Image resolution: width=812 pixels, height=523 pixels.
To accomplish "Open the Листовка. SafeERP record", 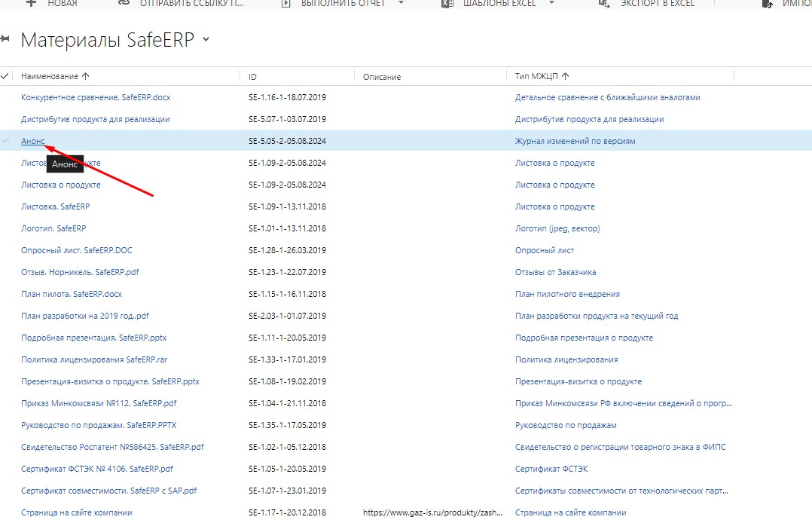I will [56, 206].
